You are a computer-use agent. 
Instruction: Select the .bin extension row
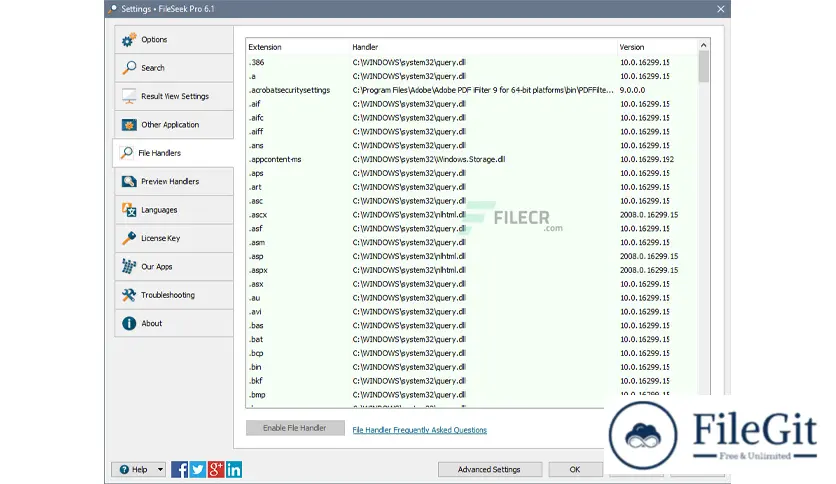point(471,367)
